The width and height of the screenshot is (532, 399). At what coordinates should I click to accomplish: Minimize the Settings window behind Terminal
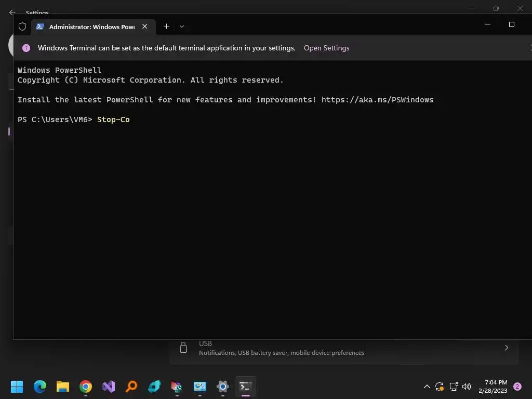[472, 8]
